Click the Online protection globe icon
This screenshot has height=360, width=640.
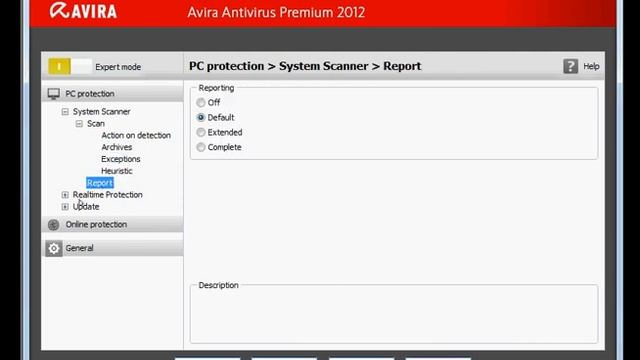click(x=53, y=224)
